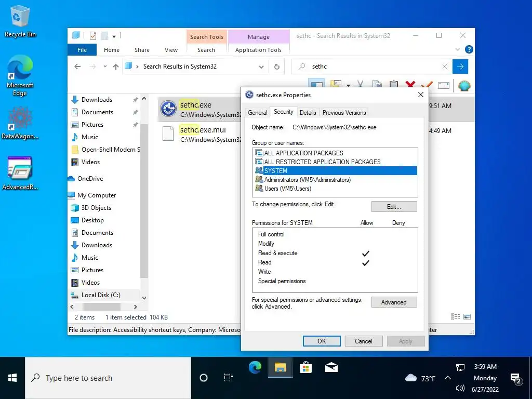
Task: Click the volume speaker tray icon
Action: pos(460,388)
